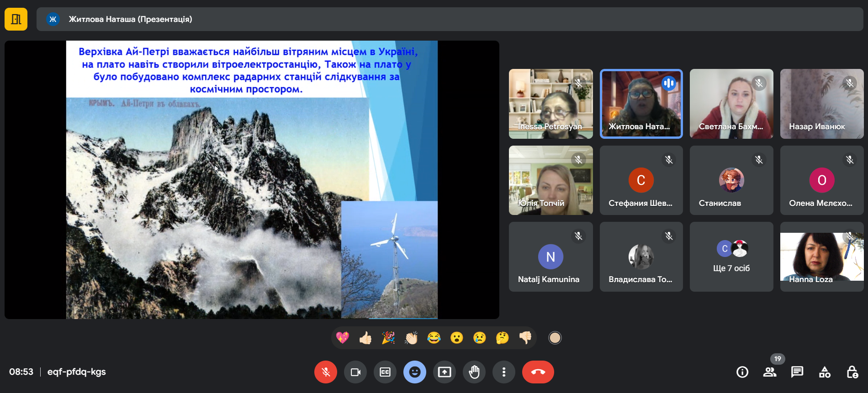Image resolution: width=868 pixels, height=393 pixels.
Task: Open the three-dot more options menu
Action: click(504, 372)
